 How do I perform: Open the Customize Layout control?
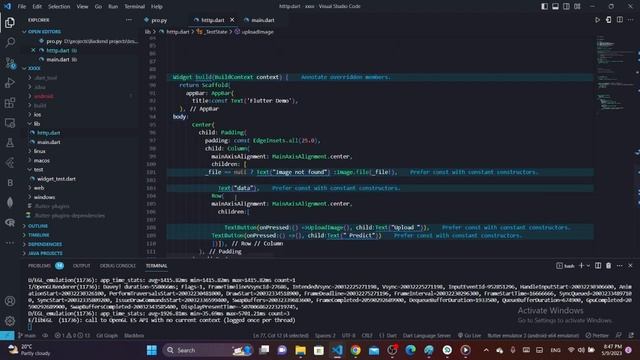pyautogui.click(x=577, y=6)
